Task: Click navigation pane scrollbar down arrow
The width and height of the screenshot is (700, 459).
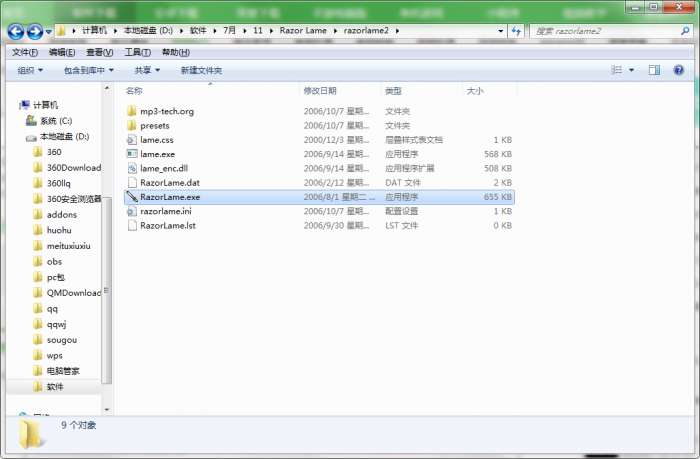Action: [107, 409]
